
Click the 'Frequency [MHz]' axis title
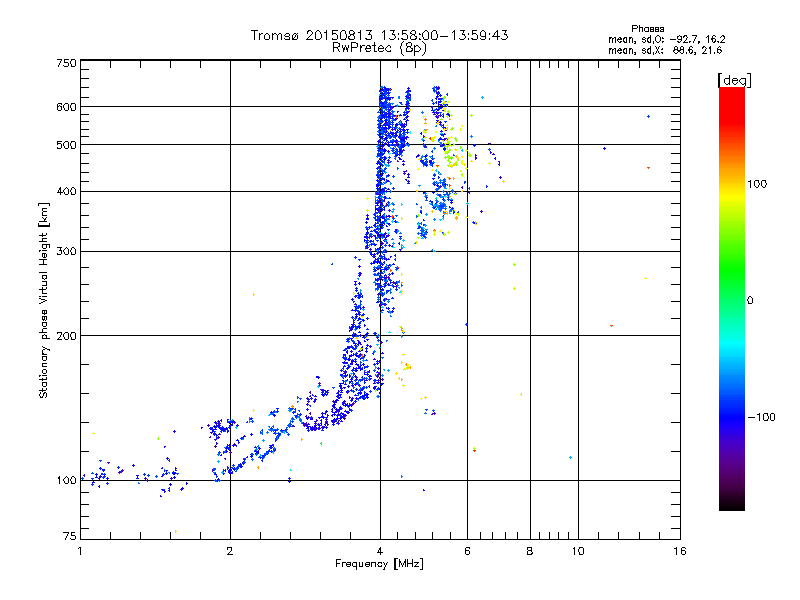379,564
